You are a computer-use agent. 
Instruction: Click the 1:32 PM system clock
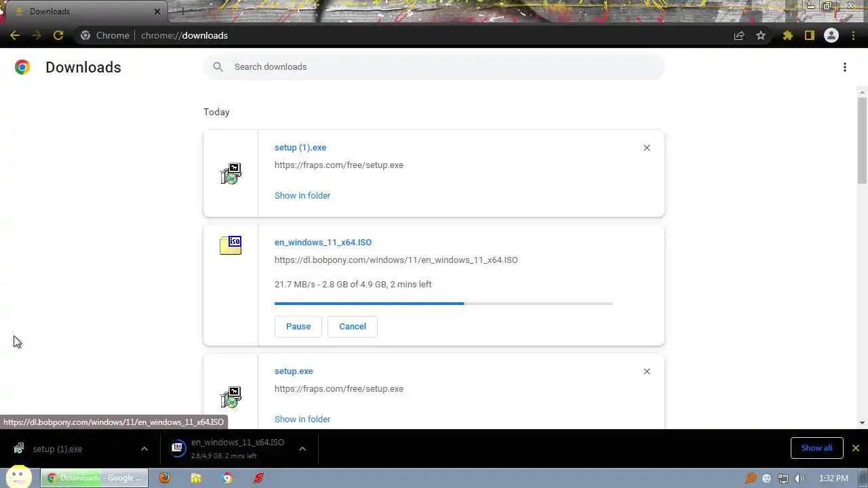[x=833, y=479]
